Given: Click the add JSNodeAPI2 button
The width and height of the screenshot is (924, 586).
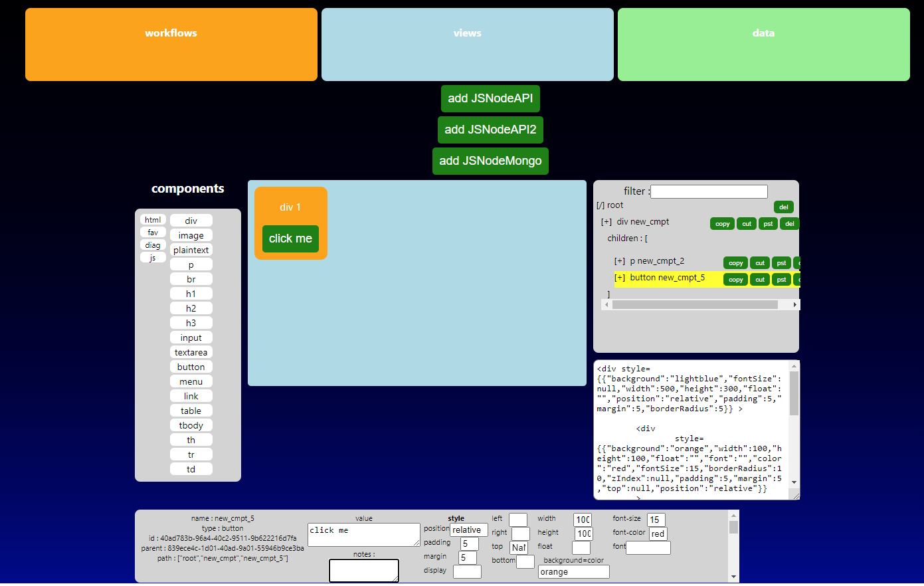Looking at the screenshot, I should pos(490,130).
